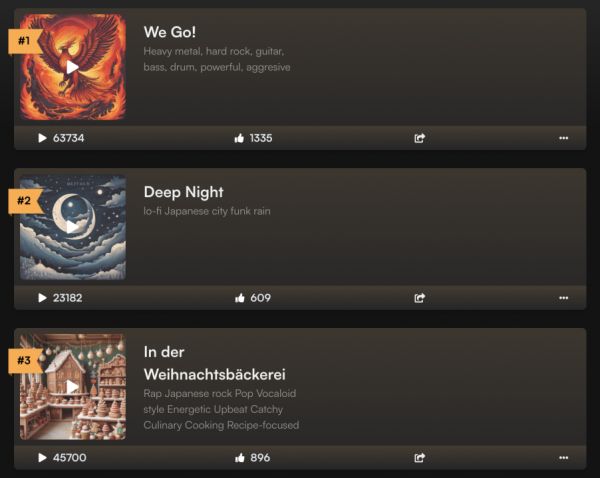The image size is (600, 478).
Task: Open more options for In der Weihnachtsbäckerei
Action: click(563, 457)
